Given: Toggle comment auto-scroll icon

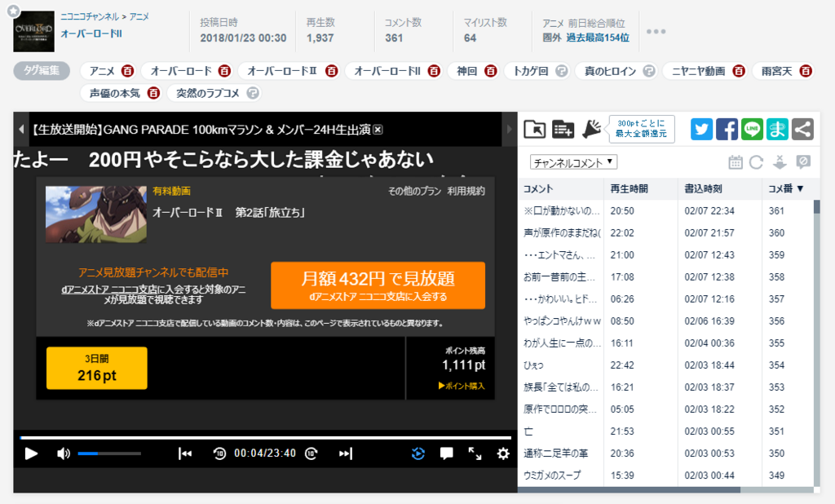Looking at the screenshot, I should 780,162.
